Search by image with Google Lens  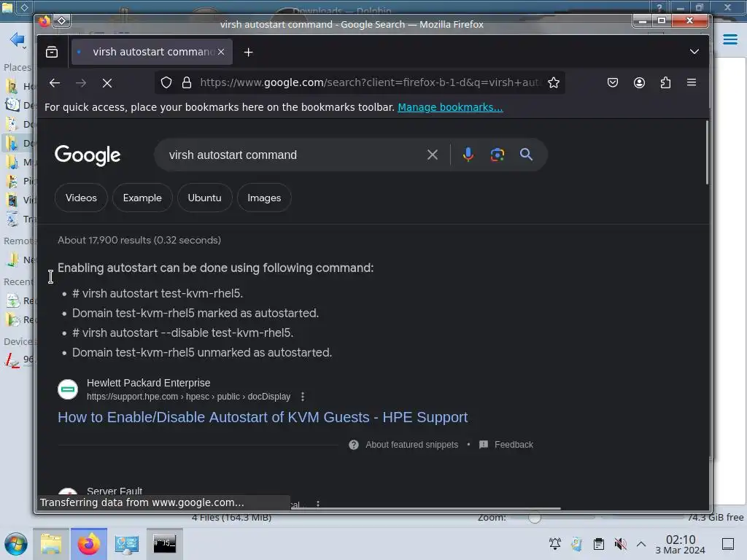498,155
